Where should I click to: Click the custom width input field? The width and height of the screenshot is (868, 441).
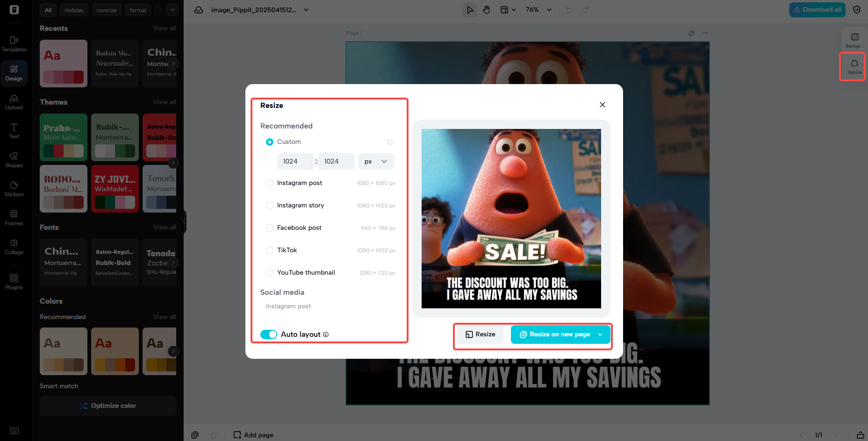point(294,162)
